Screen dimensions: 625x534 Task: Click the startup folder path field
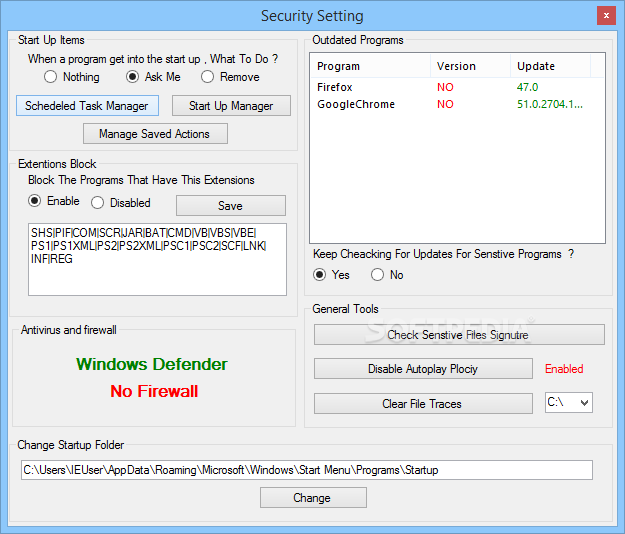coord(307,470)
